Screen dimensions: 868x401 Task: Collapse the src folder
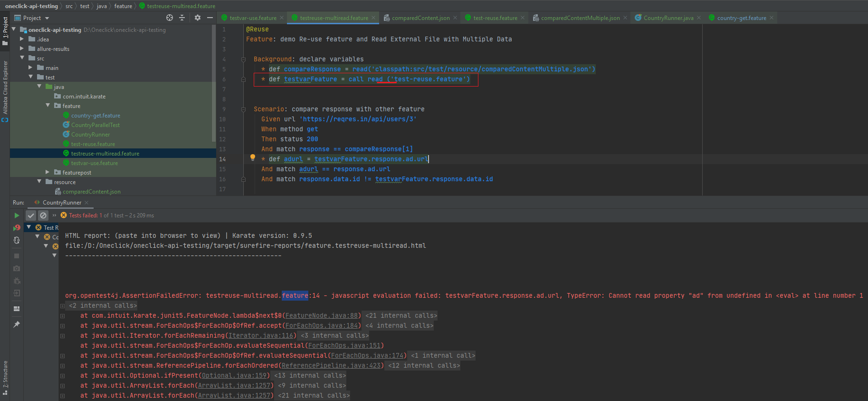tap(22, 58)
